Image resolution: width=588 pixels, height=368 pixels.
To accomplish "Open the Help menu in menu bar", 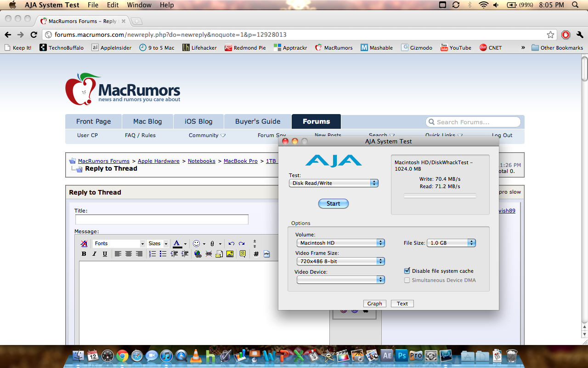I will point(167,5).
